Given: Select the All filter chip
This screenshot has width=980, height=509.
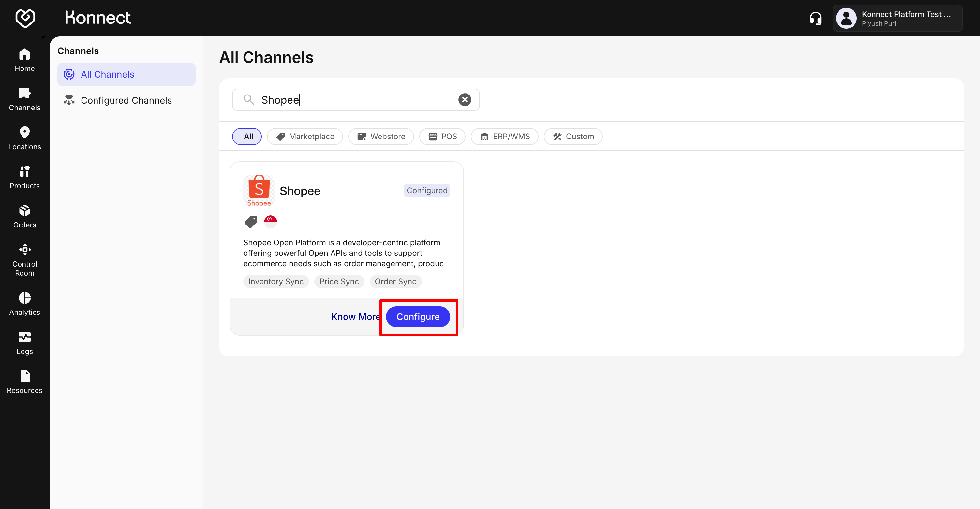Looking at the screenshot, I should (x=247, y=137).
